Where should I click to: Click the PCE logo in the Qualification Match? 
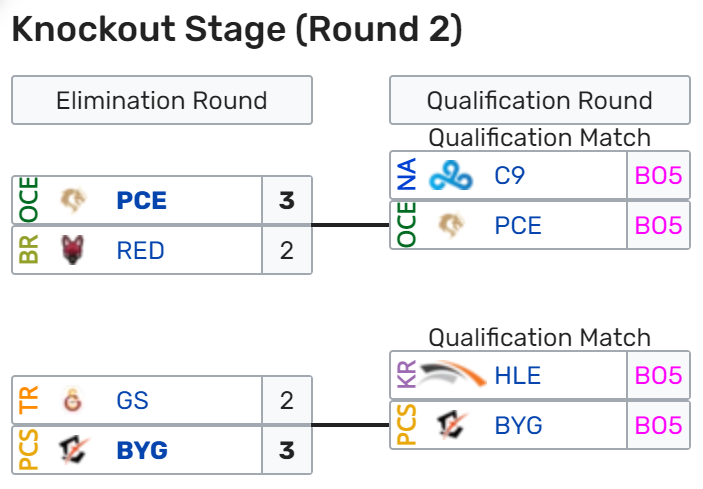[451, 225]
